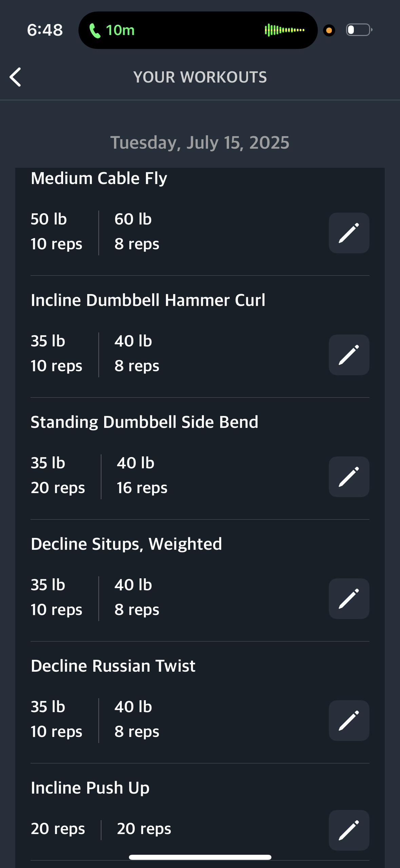400x868 pixels.
Task: Edit Standing Dumbbell Side Bend sets
Action: 349,477
